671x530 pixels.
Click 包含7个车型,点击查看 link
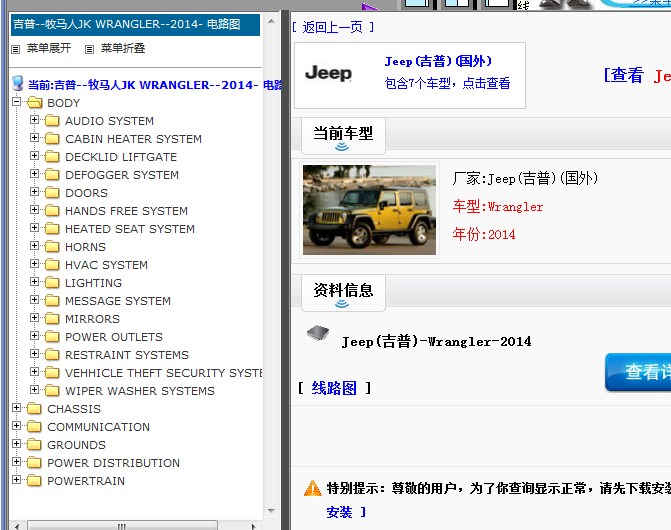coord(447,83)
